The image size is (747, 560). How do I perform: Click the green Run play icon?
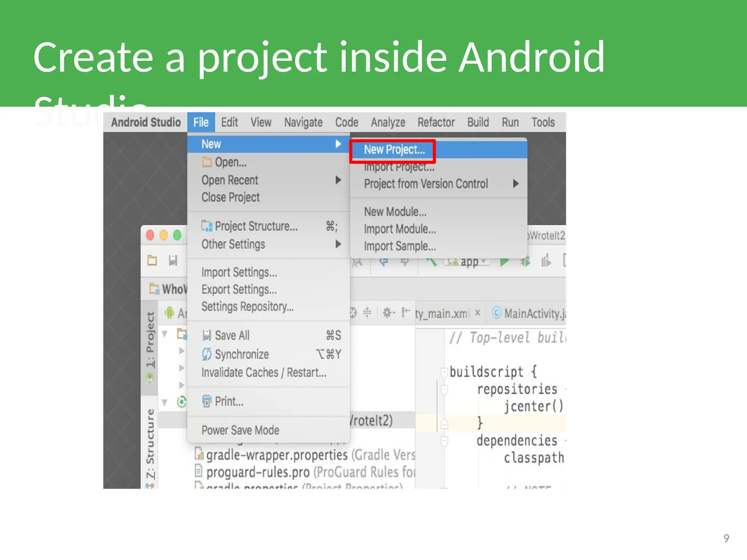[504, 261]
